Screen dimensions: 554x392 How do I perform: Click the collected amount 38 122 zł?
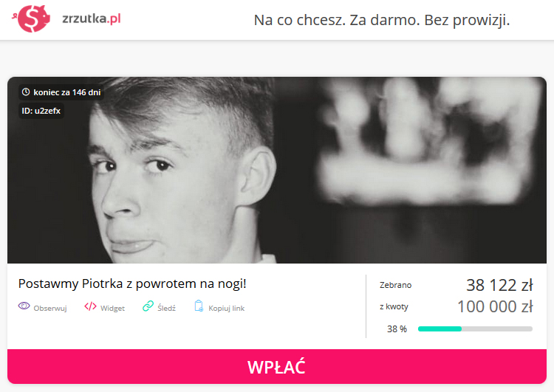pyautogui.click(x=499, y=285)
